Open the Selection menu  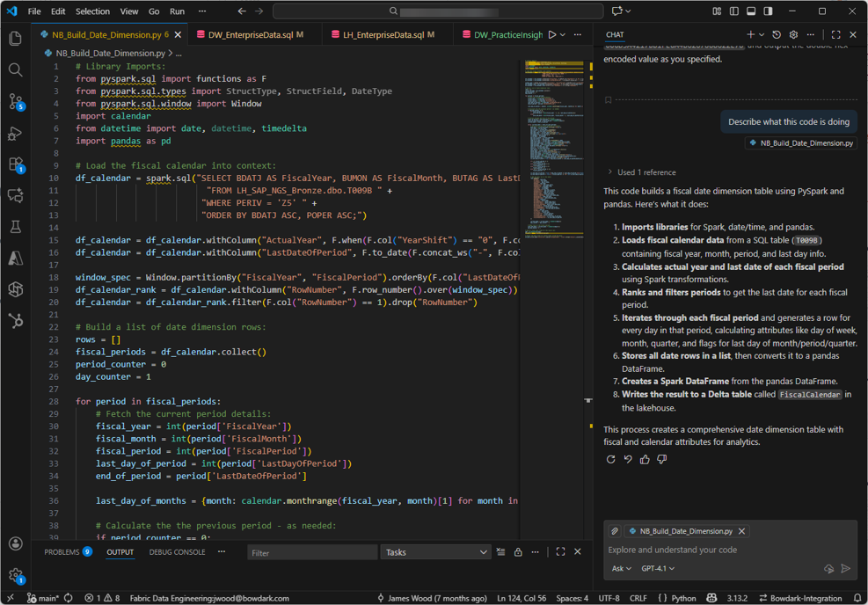(x=92, y=11)
